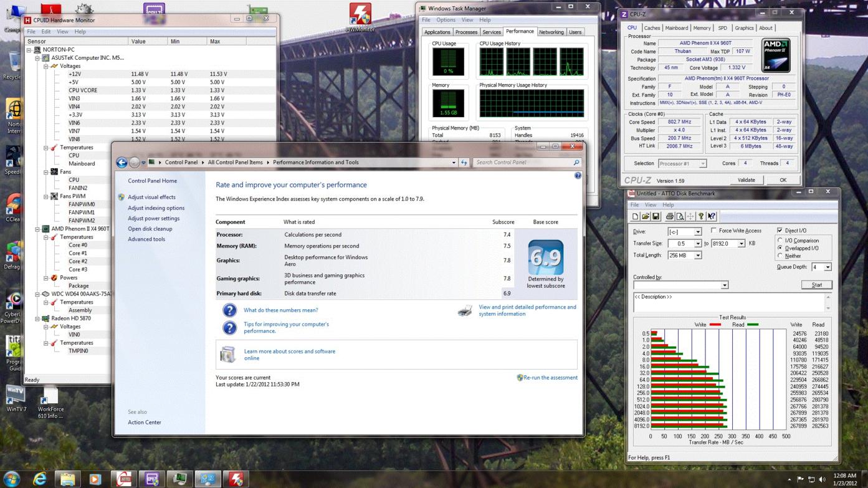Viewport: 868px width, 488px height.
Task: Click yellow question mark About icon in ATTO
Action: [x=701, y=216]
